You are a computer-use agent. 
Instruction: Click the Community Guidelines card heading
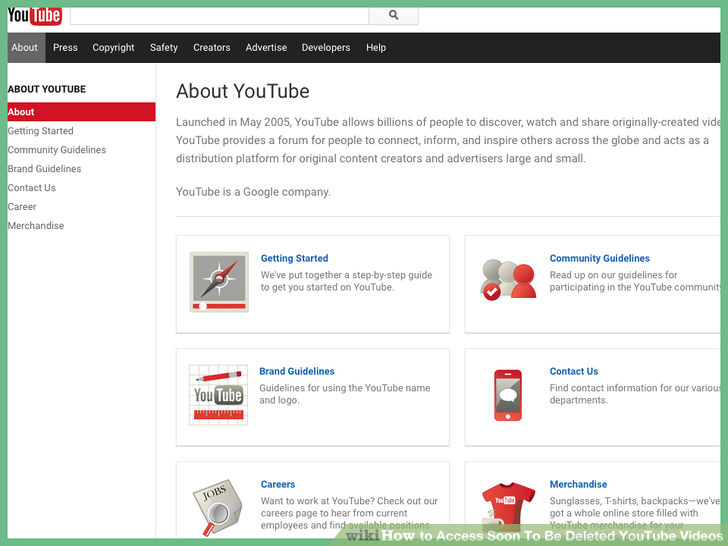pos(599,258)
